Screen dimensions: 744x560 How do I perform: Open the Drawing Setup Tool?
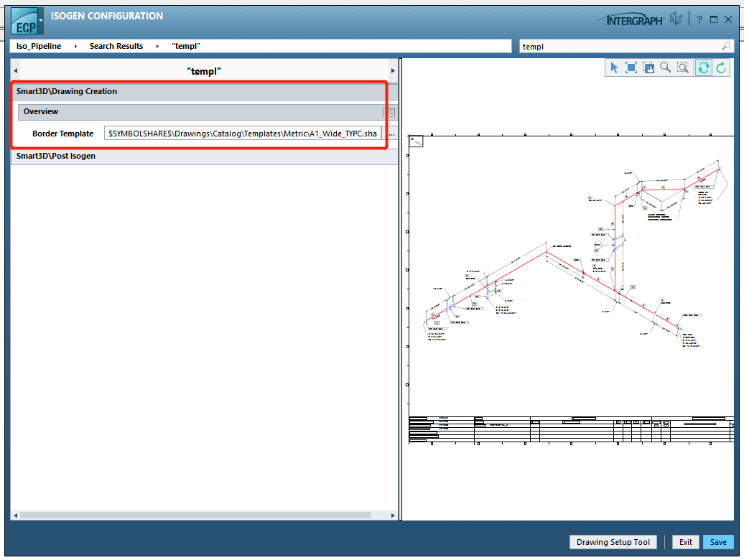613,542
